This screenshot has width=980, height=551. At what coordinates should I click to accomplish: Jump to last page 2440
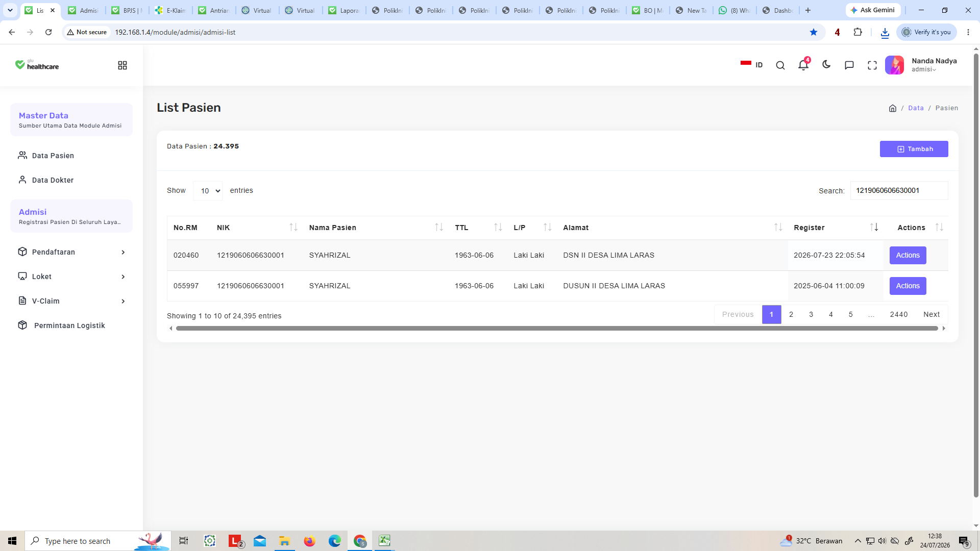point(898,314)
